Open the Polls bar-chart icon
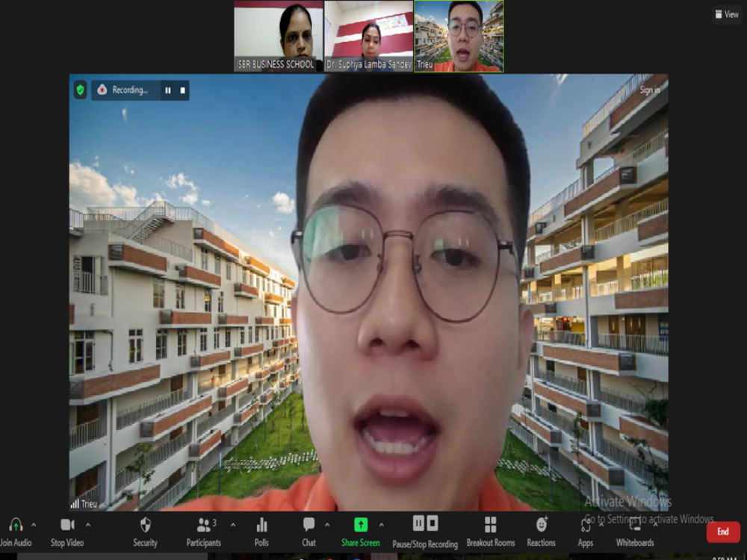The image size is (747, 560). coord(261,525)
